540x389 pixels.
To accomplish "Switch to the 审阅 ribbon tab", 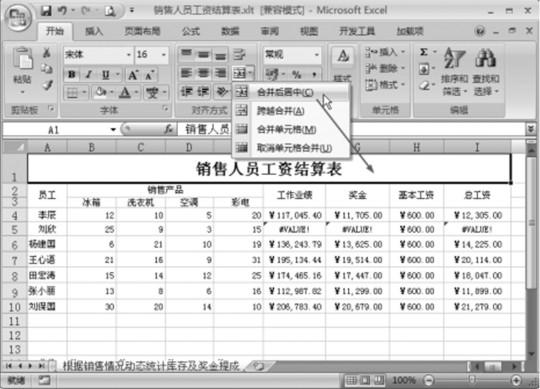I will [x=269, y=31].
